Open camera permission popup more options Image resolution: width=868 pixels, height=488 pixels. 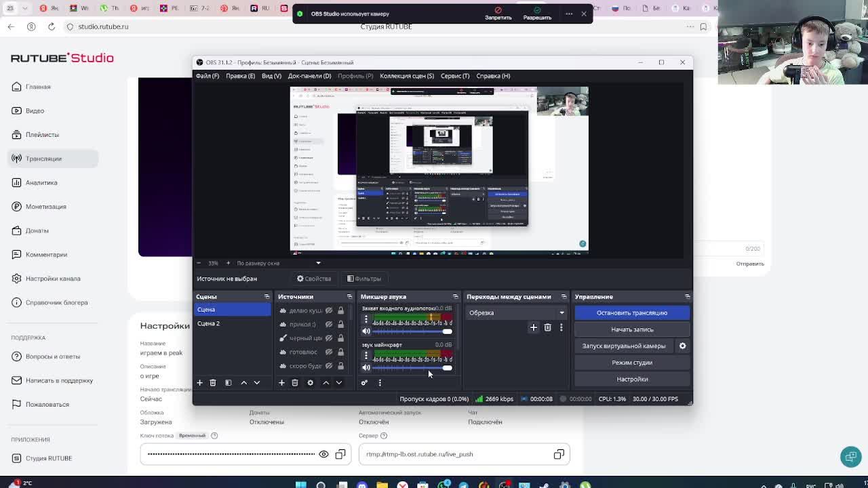[x=569, y=14]
